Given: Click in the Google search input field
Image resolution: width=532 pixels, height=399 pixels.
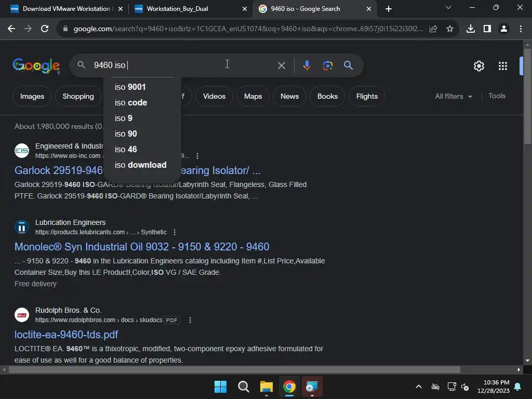Looking at the screenshot, I should pyautogui.click(x=183, y=65).
